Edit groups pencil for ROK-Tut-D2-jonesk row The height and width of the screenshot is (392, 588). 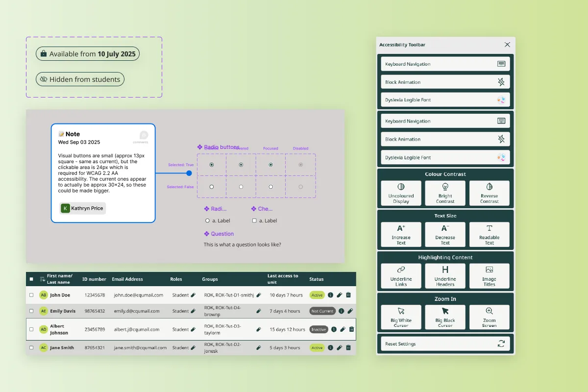pos(259,347)
